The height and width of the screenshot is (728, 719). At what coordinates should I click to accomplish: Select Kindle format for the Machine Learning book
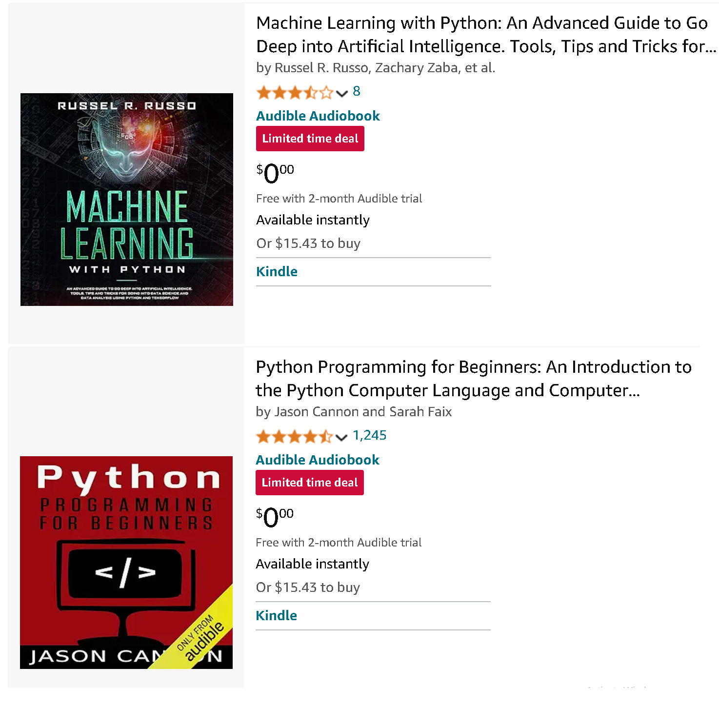click(277, 271)
